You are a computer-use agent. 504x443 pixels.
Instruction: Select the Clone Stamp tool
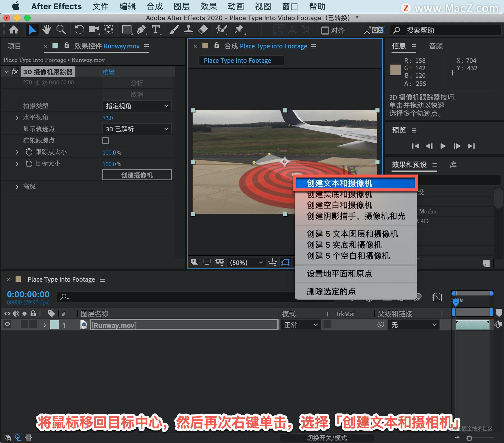pyautogui.click(x=189, y=30)
